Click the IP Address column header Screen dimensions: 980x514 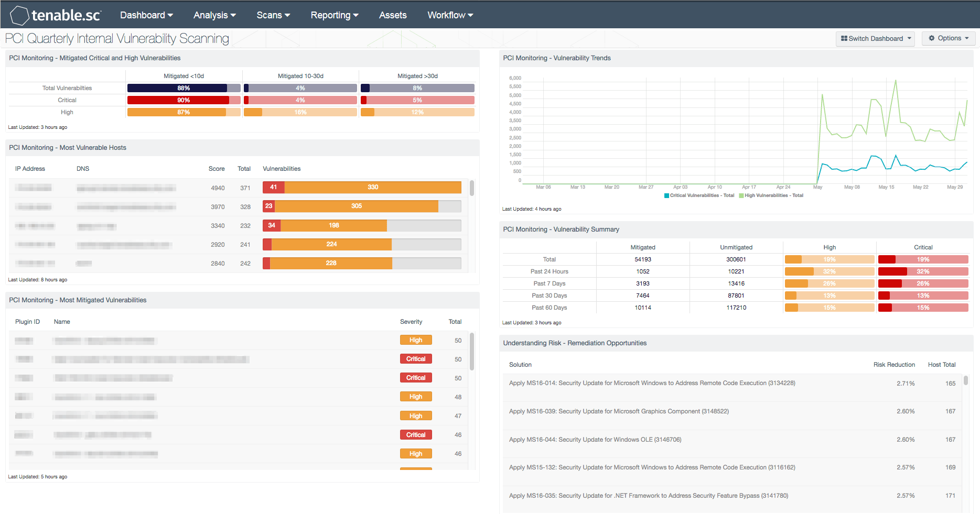(30, 169)
